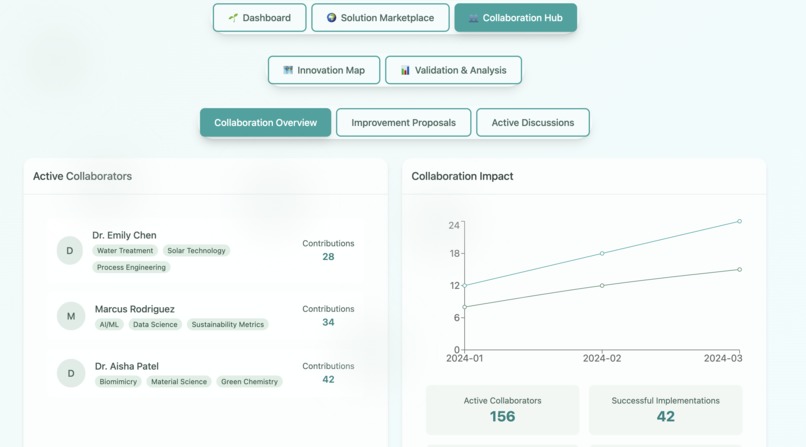
Task: Click the lower line's 2024-02 data point
Action: click(x=602, y=286)
